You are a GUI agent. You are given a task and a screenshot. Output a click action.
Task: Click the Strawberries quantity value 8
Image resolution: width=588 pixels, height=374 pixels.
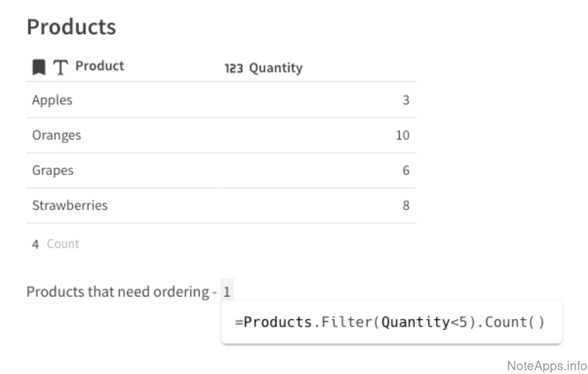coord(406,206)
